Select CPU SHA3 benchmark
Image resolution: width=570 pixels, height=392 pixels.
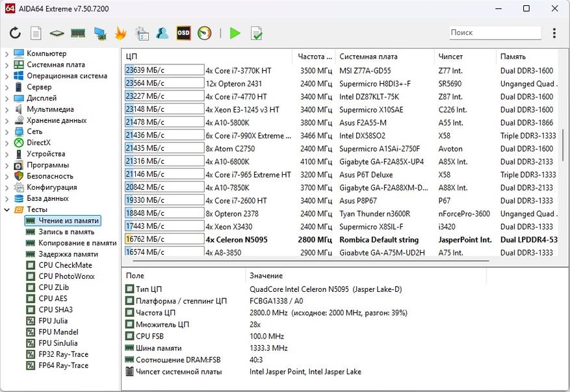[x=55, y=310]
